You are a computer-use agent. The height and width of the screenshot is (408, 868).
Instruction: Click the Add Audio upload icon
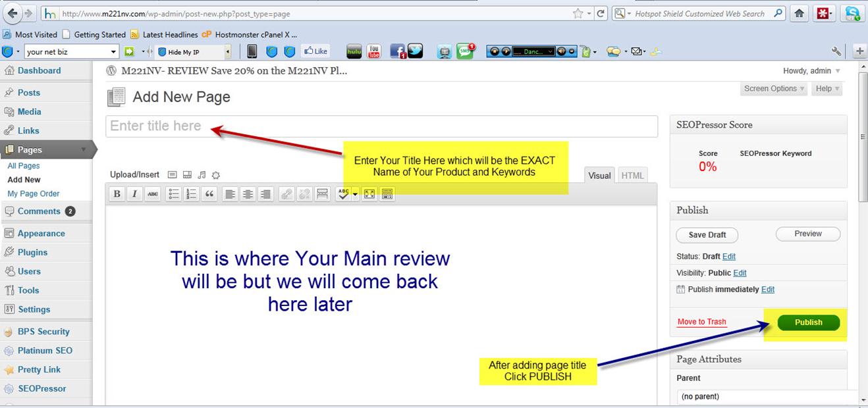[202, 175]
